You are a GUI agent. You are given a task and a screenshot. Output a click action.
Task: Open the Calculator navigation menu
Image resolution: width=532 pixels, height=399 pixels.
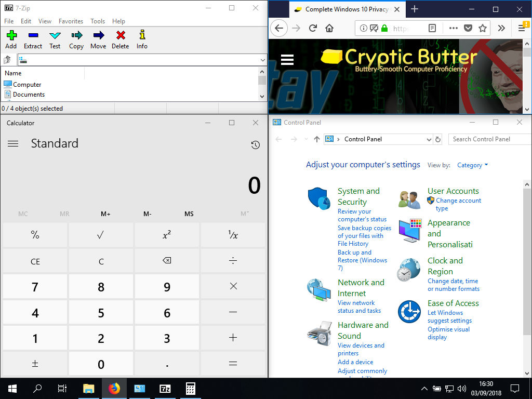[13, 143]
